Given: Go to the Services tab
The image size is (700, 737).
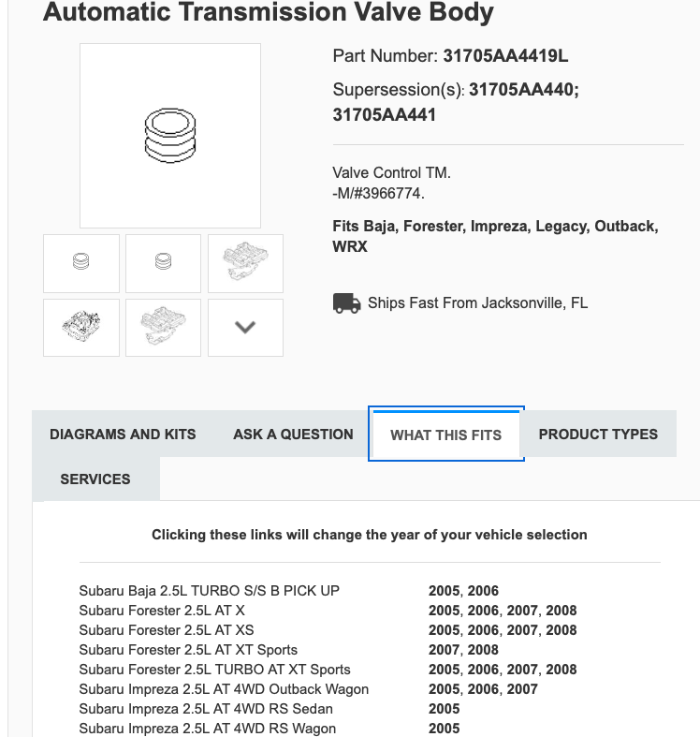Looking at the screenshot, I should pos(95,479).
